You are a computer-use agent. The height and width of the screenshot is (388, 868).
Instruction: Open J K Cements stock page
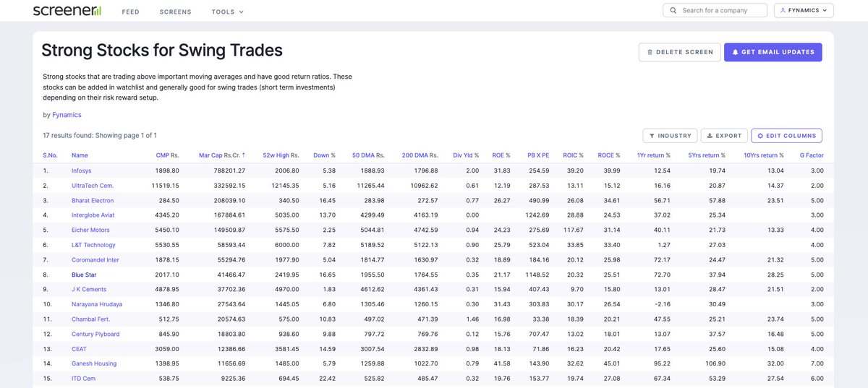[90, 289]
